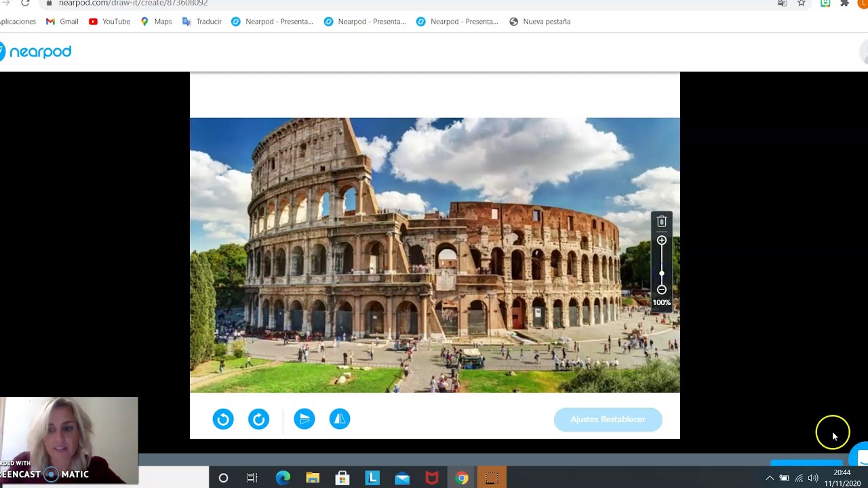Open the Nueva pestaña bookmark
This screenshot has width=868, height=488.
(x=540, y=22)
